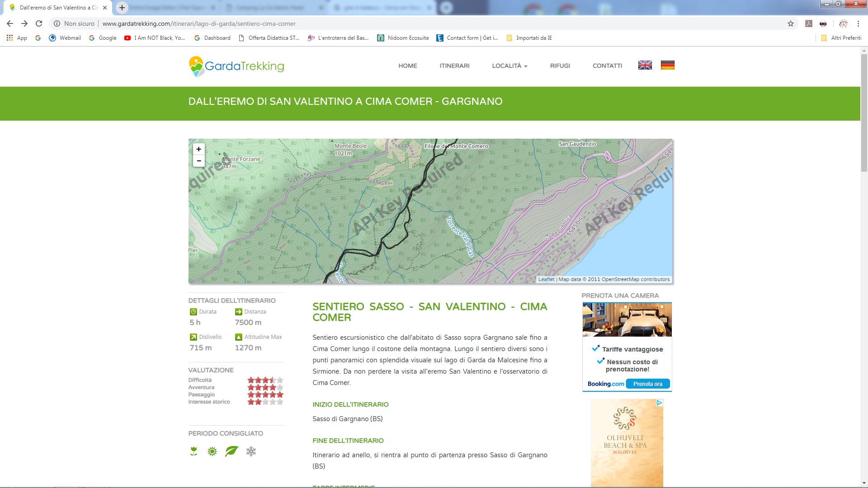The width and height of the screenshot is (868, 488).
Task: Click the Distanza arrow icon
Action: [238, 312]
